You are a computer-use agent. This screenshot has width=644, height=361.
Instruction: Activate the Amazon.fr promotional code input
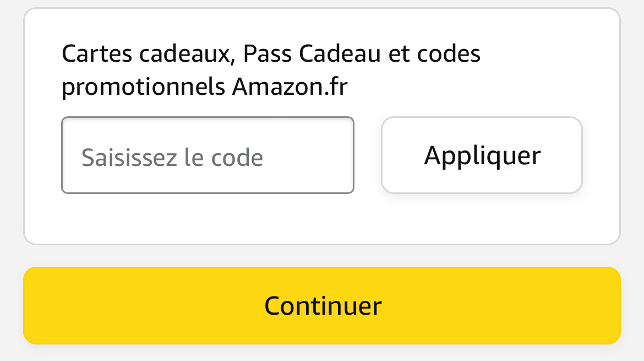click(208, 155)
